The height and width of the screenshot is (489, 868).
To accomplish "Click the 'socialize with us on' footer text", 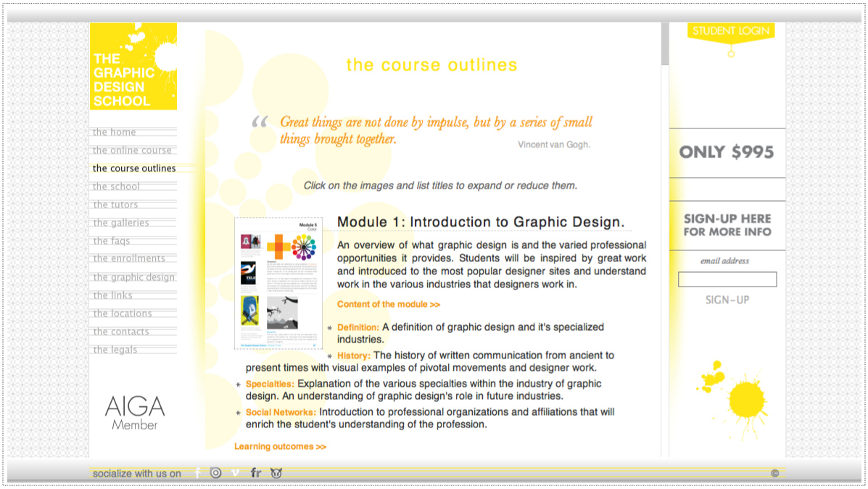I will (x=137, y=474).
